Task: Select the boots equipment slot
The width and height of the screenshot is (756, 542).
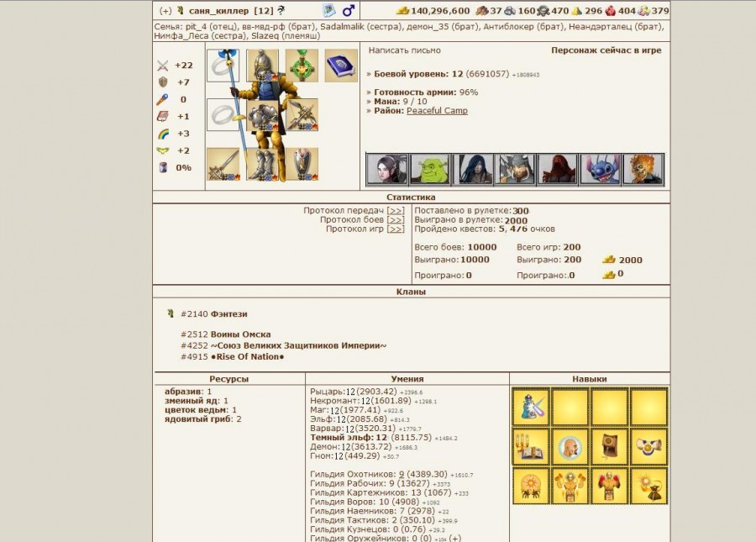Action: pyautogui.click(x=263, y=165)
